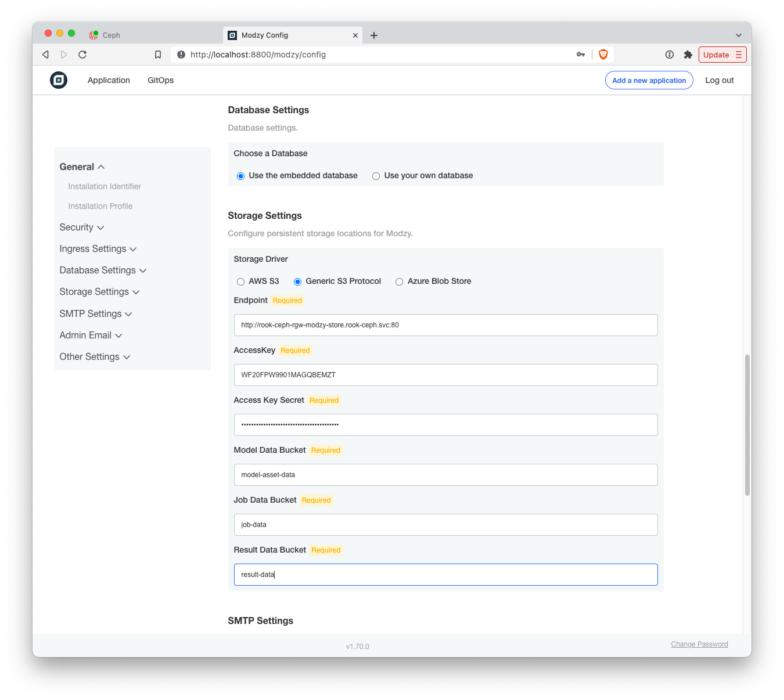Open the browser hamburger menu
The width and height of the screenshot is (784, 700).
point(739,55)
